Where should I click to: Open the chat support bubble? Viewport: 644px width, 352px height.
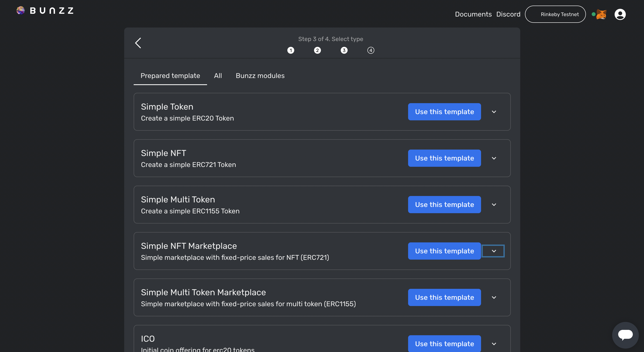(x=625, y=335)
